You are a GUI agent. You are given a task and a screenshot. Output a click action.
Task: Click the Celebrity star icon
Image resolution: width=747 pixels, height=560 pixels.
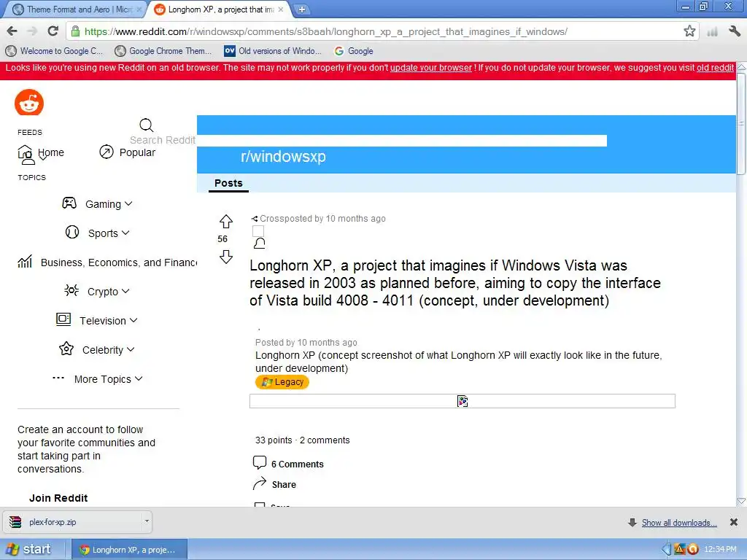coord(66,349)
